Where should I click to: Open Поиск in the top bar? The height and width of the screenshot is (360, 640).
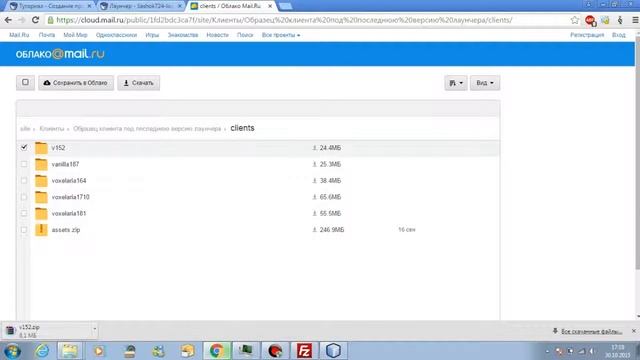[x=245, y=35]
